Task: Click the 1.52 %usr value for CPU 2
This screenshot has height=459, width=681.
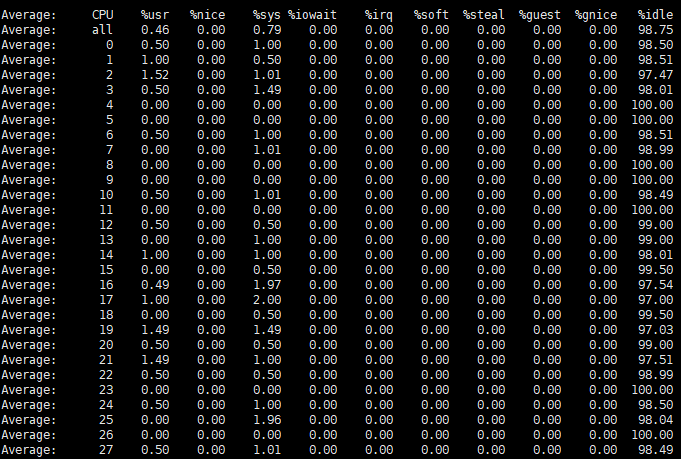Action: 155,75
